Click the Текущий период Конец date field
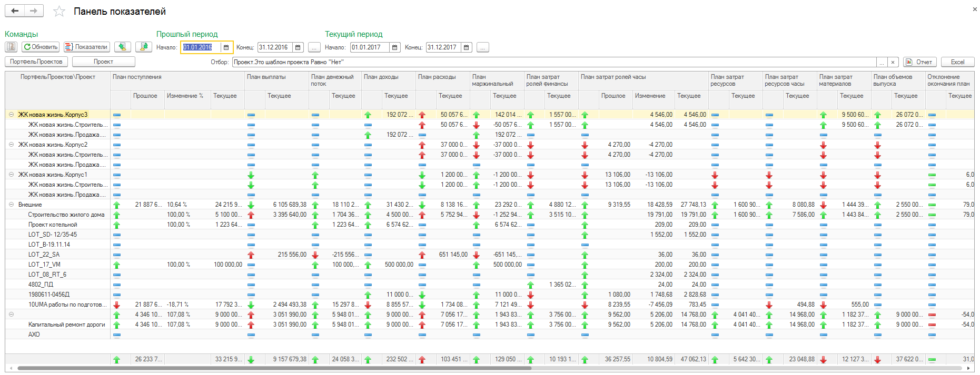Screen dimensions: 980x375 pyautogui.click(x=443, y=47)
